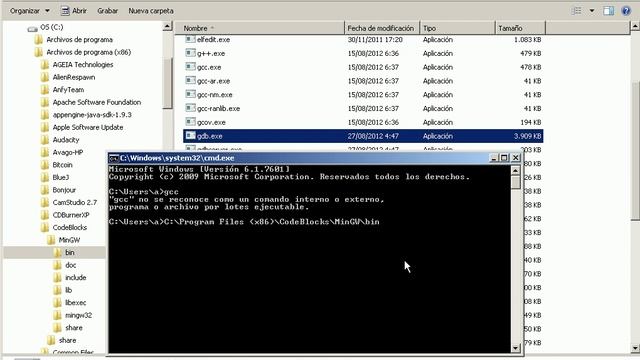Click inside the command prompt text area
The image size is (640, 360).
coord(309,259)
